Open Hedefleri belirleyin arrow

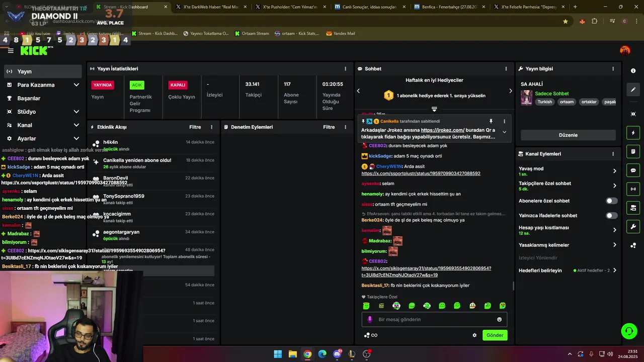coord(614,270)
